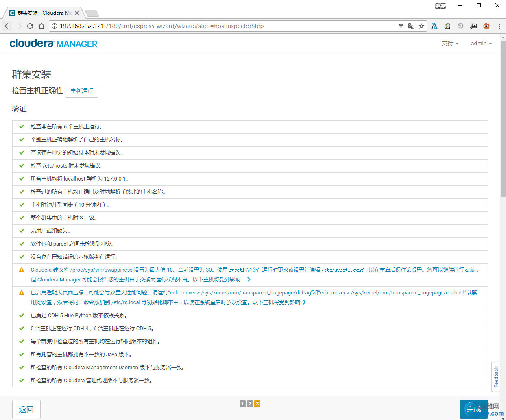
Task: Click the warning icon for transparent hugepage row
Action: coord(22,292)
